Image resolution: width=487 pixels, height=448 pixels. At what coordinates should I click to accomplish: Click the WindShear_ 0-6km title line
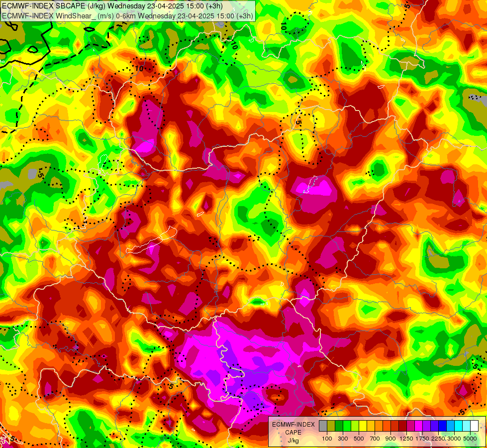[127, 15]
